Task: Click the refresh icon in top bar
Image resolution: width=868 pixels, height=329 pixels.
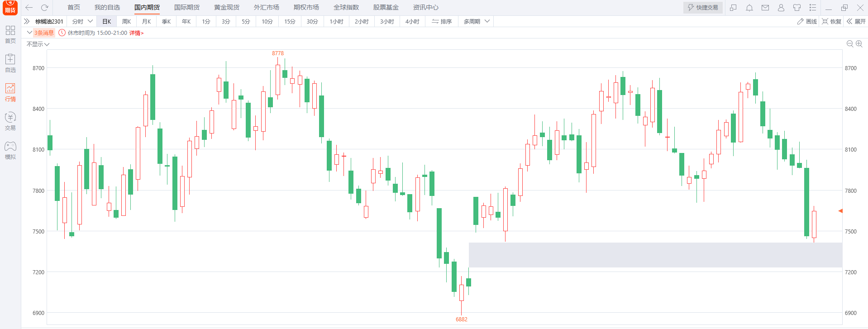Action: coord(44,8)
